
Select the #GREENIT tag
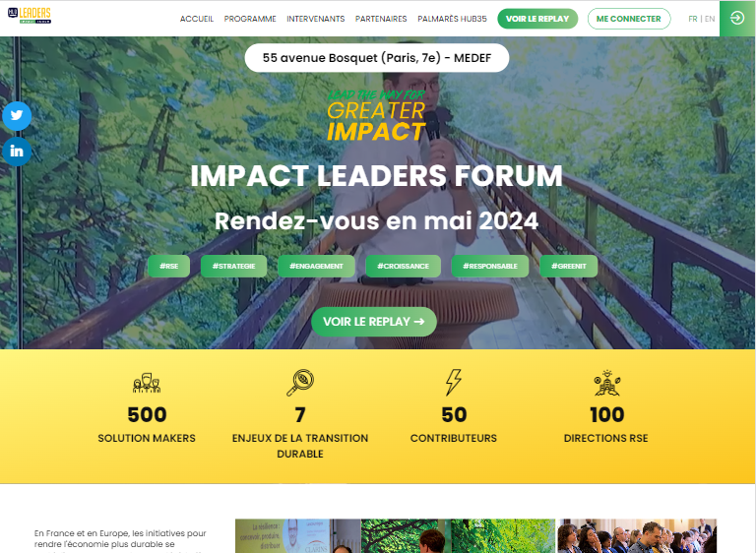point(568,266)
